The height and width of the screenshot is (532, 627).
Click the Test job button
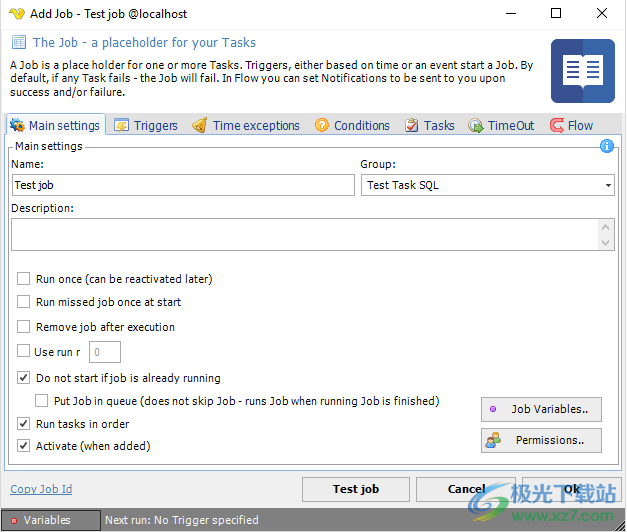point(356,489)
